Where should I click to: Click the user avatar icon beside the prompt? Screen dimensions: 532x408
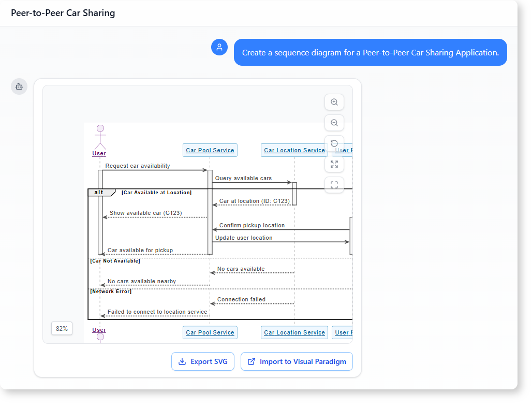coord(219,47)
